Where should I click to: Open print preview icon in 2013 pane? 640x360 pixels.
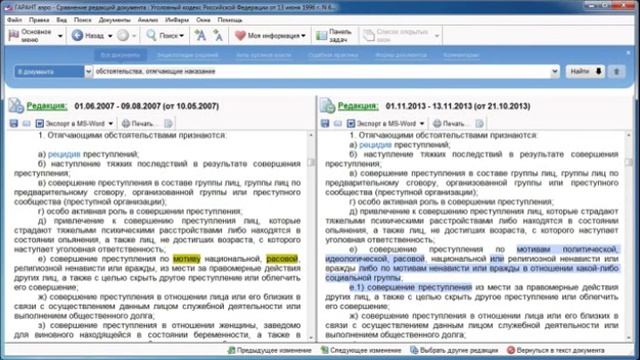479,123
